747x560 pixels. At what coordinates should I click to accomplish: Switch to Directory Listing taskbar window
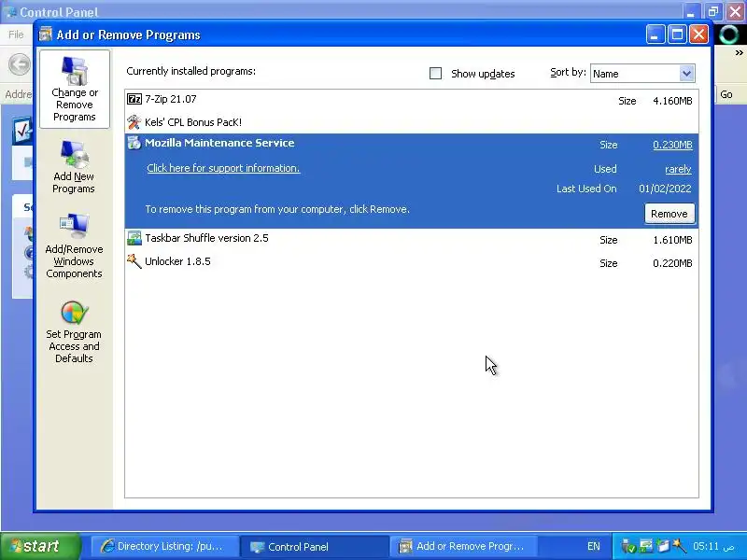(163, 546)
